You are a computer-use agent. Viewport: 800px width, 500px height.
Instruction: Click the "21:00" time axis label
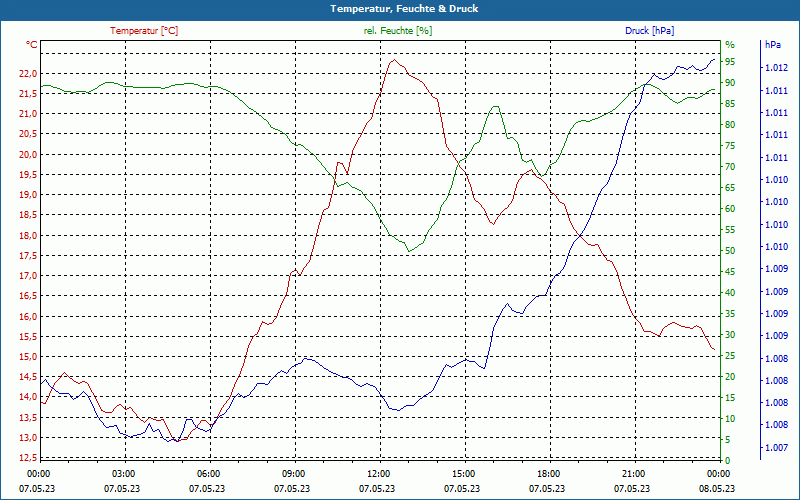(633, 474)
